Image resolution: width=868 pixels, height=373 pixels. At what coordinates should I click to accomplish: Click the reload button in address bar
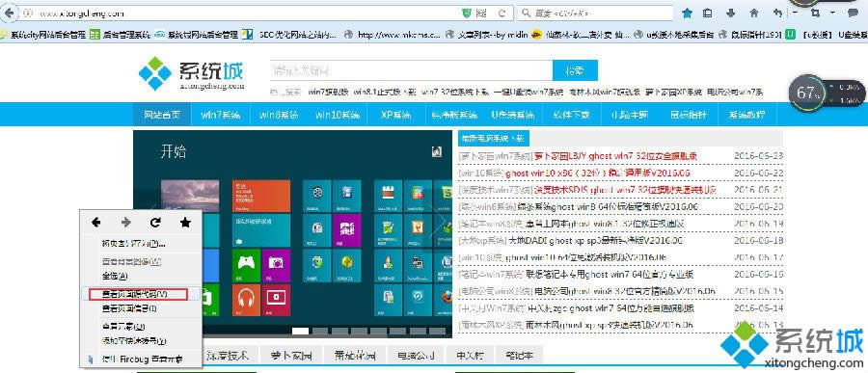point(502,13)
